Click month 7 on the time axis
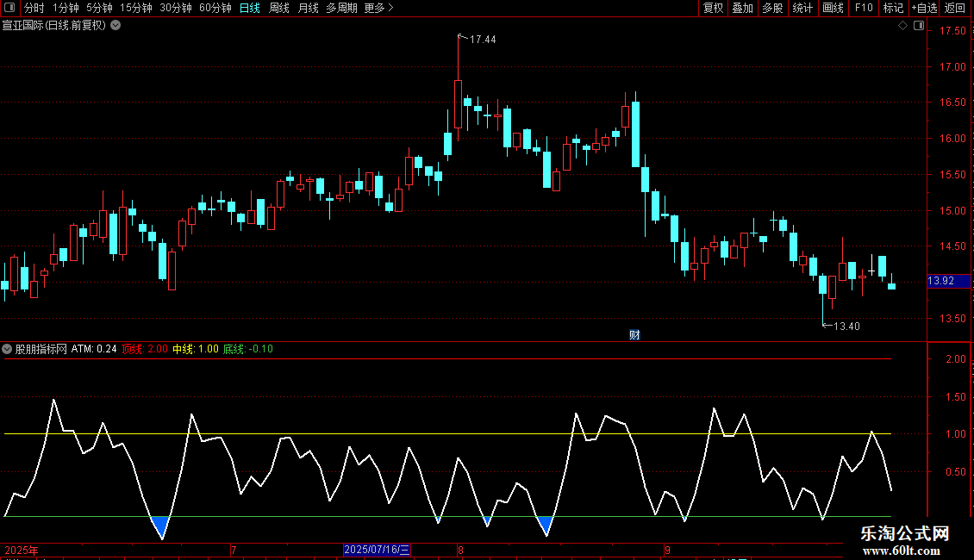This screenshot has height=560, width=974. click(234, 550)
